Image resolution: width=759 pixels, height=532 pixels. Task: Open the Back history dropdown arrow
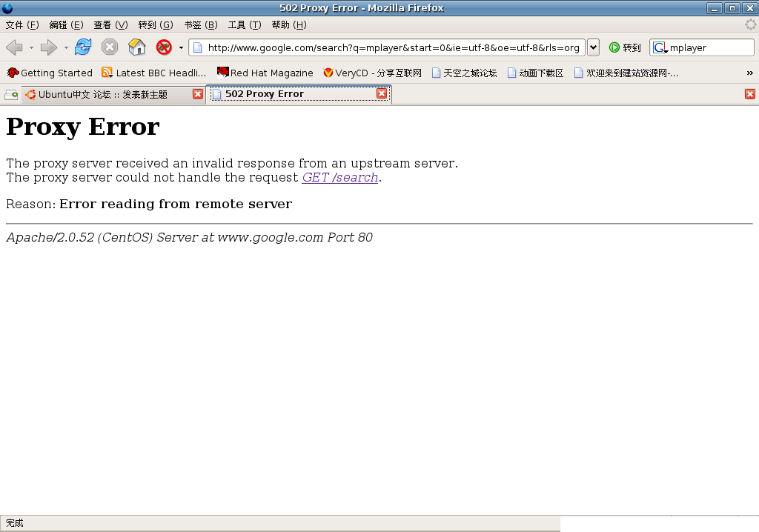[x=31, y=47]
